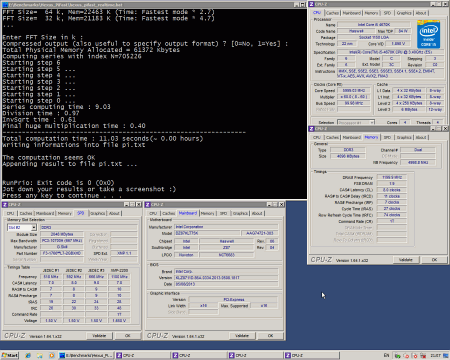Switch Memory window to the About tab
This screenshot has height=360, width=450.
point(421,137)
